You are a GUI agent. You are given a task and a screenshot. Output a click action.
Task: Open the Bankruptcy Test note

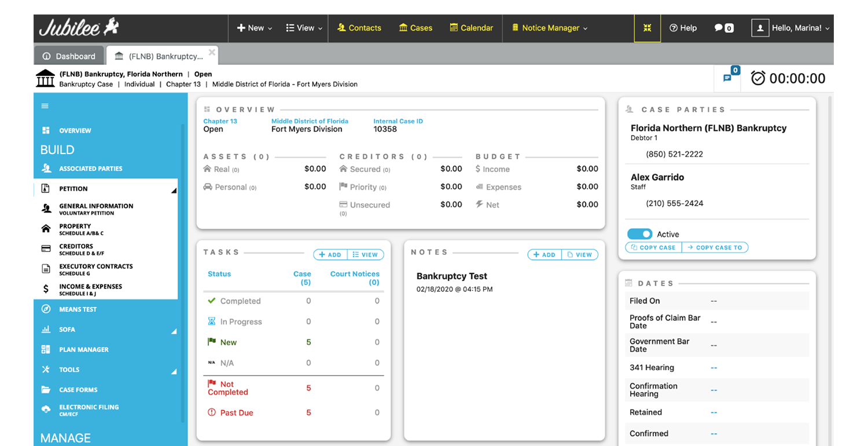pyautogui.click(x=452, y=276)
